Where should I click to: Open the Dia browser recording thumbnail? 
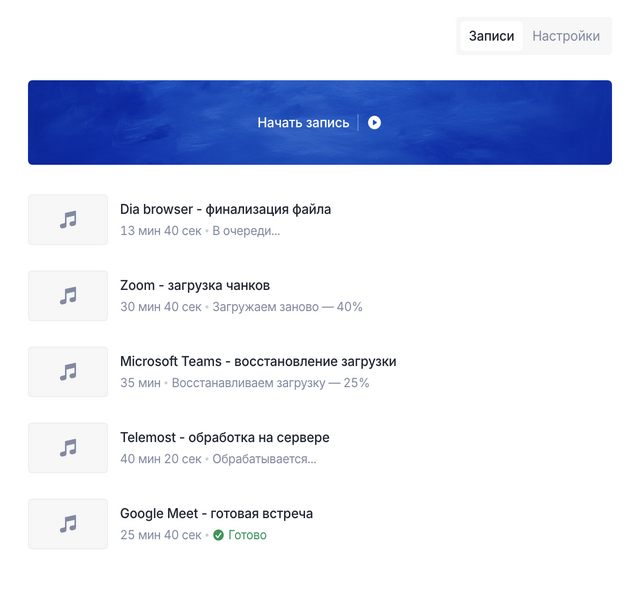point(68,220)
